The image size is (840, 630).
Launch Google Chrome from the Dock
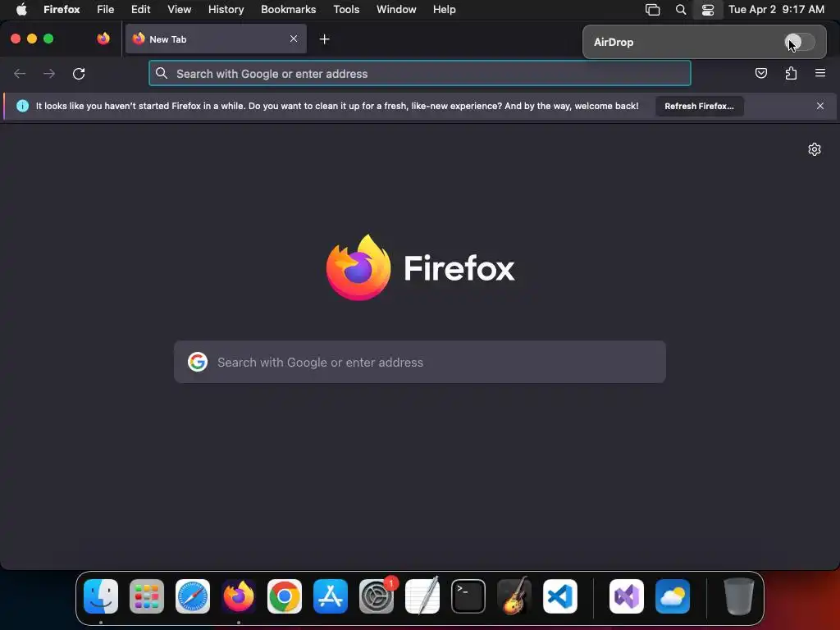coord(285,596)
